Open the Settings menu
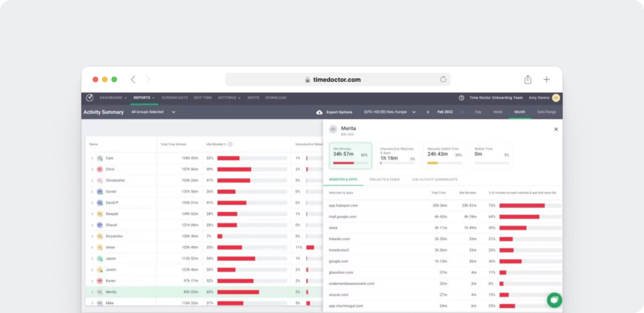The width and height of the screenshot is (644, 313). click(x=229, y=97)
